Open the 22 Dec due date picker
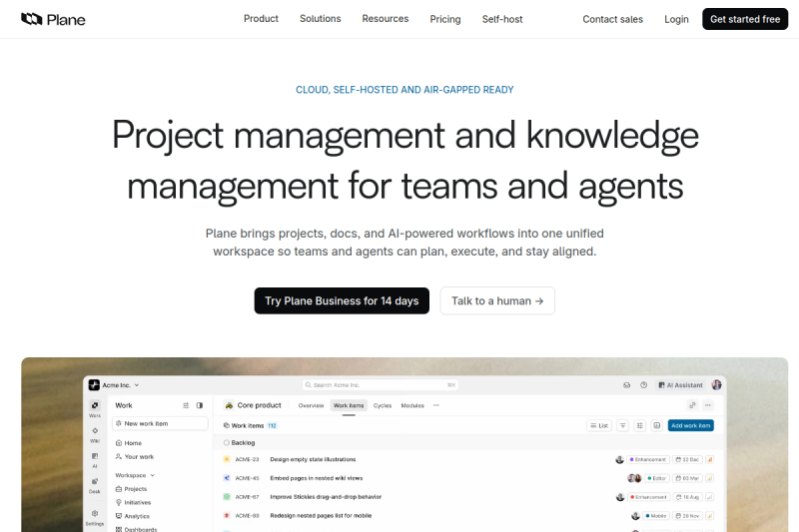 (x=687, y=460)
